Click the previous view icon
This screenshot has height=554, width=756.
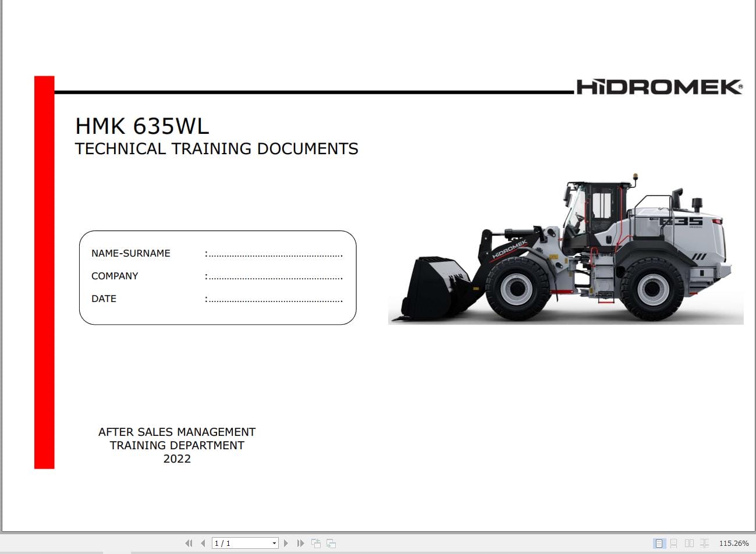(316, 543)
